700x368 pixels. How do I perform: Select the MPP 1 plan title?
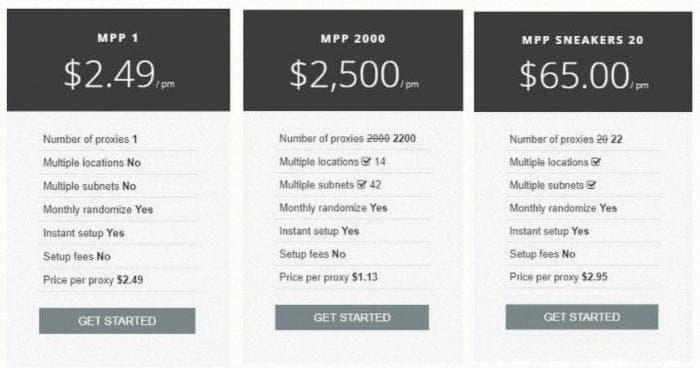click(118, 38)
